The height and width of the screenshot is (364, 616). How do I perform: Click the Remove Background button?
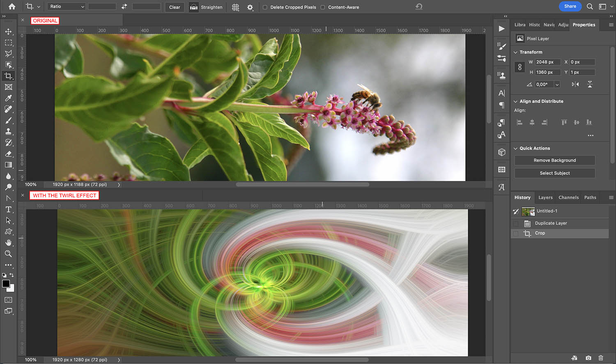[x=554, y=160]
